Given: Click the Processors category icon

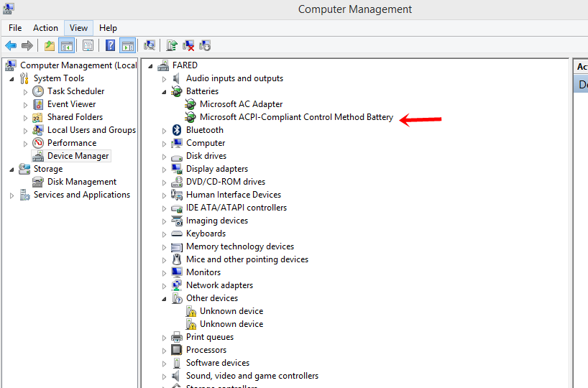Looking at the screenshot, I should [177, 350].
